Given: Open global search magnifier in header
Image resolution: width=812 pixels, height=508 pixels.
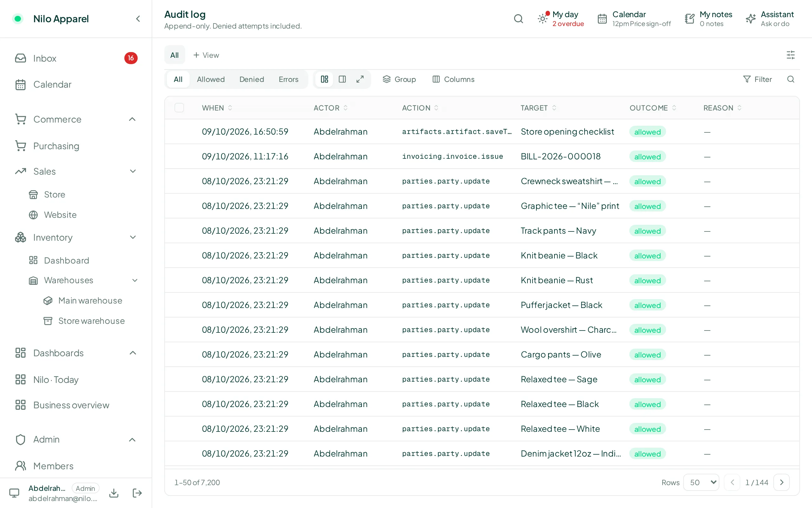Looking at the screenshot, I should 518,19.
